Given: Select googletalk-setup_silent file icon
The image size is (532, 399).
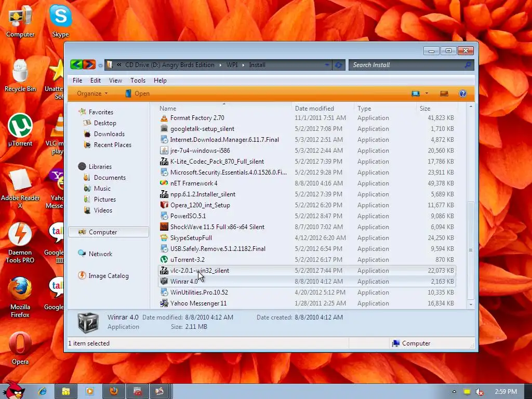Looking at the screenshot, I should [x=164, y=129].
